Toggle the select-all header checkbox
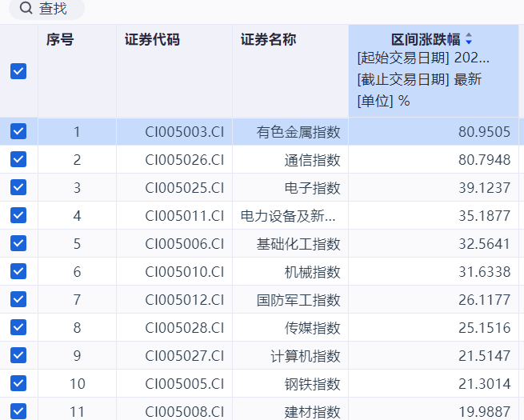This screenshot has width=524, height=420. point(18,71)
